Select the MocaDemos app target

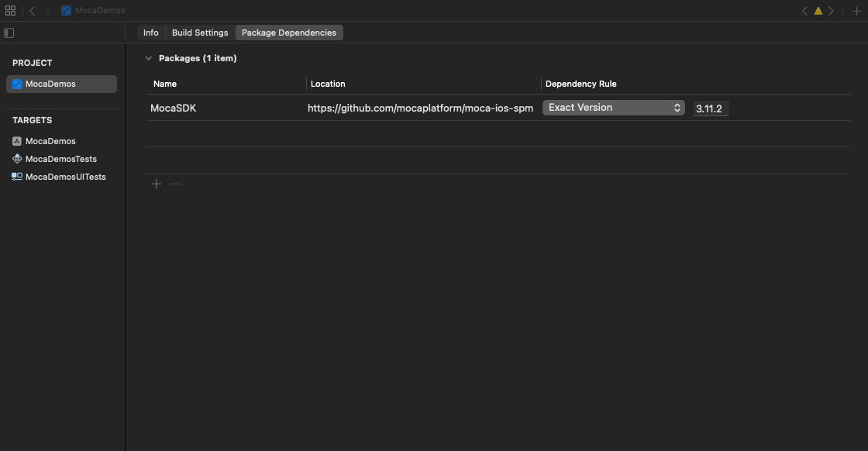click(x=50, y=141)
